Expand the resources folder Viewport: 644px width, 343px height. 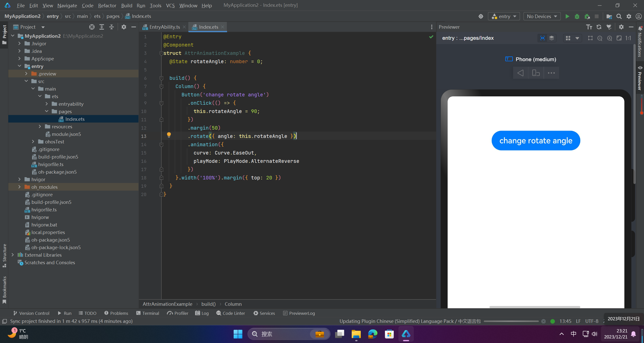click(x=40, y=127)
